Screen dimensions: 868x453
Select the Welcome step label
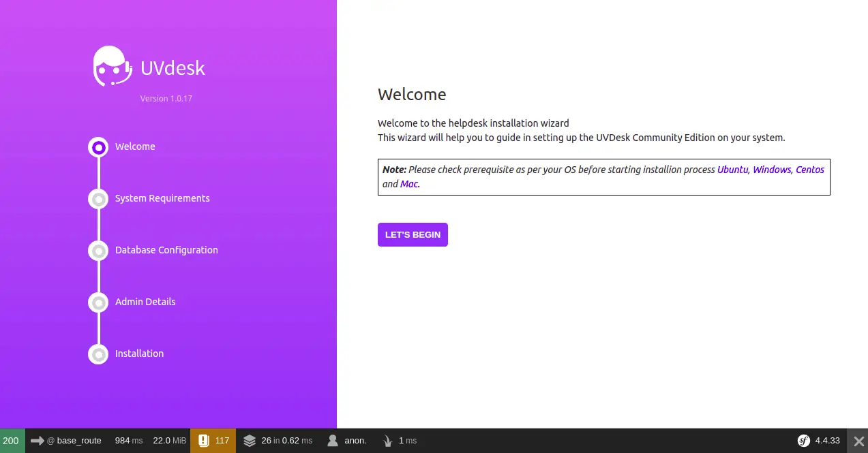coord(135,146)
